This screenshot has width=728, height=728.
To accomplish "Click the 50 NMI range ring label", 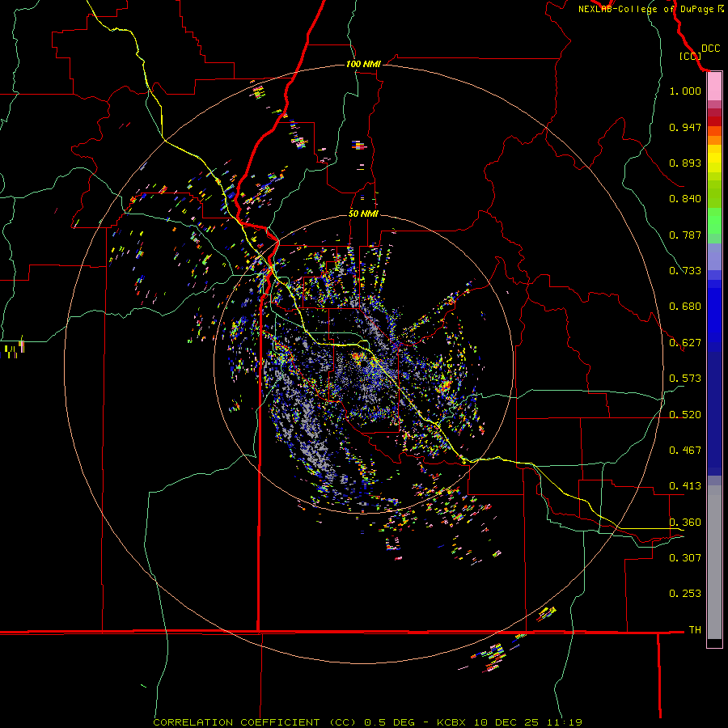I will [x=363, y=214].
